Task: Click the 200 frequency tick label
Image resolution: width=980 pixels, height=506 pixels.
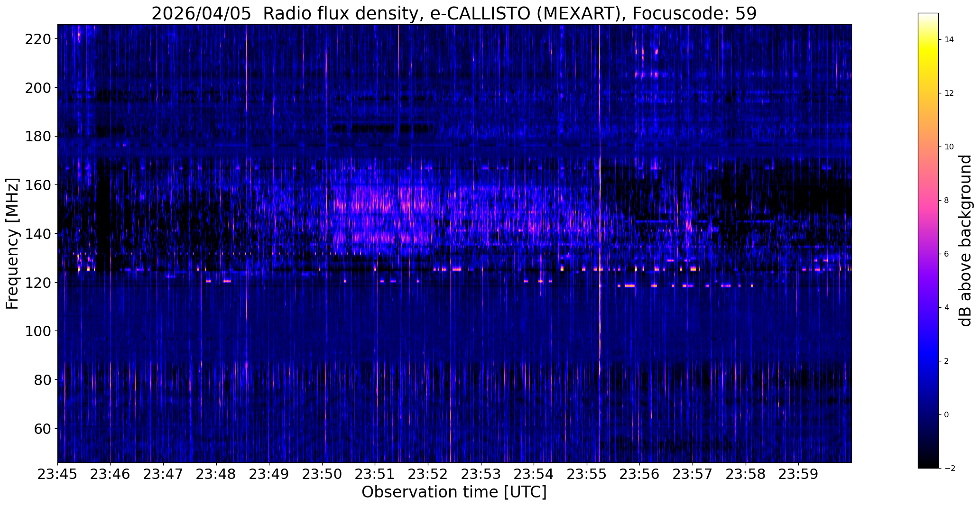Action: pyautogui.click(x=38, y=88)
